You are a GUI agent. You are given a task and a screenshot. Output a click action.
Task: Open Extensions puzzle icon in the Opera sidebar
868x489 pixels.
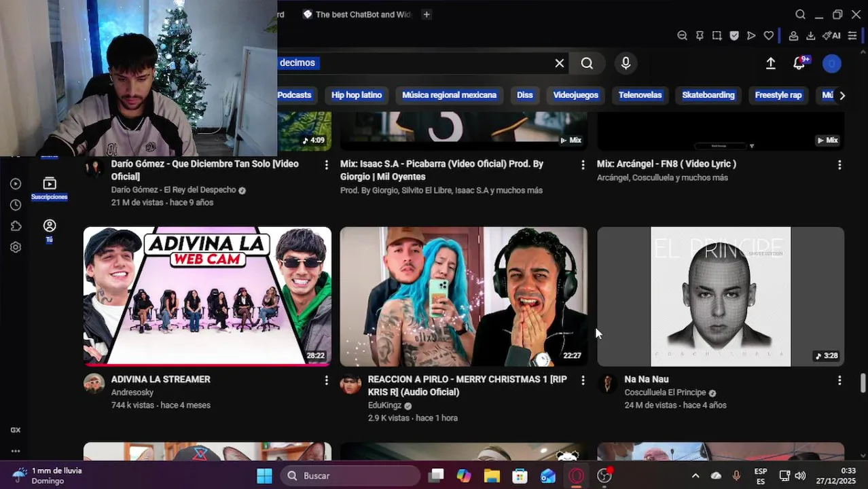(x=16, y=226)
